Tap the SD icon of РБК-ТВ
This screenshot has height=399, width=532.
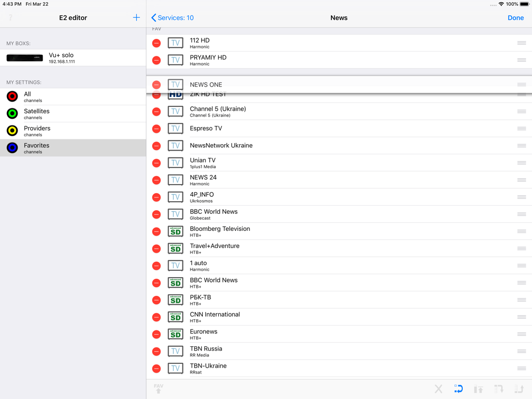point(176,300)
